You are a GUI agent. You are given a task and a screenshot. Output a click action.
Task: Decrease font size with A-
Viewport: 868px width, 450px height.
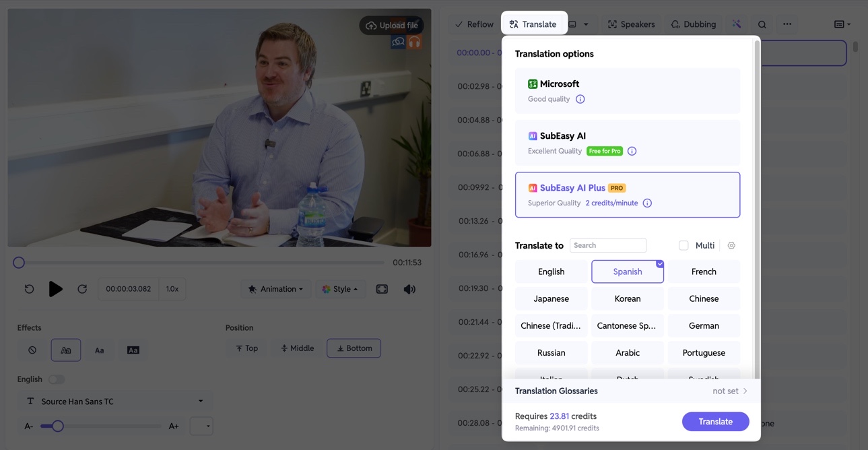(28, 426)
